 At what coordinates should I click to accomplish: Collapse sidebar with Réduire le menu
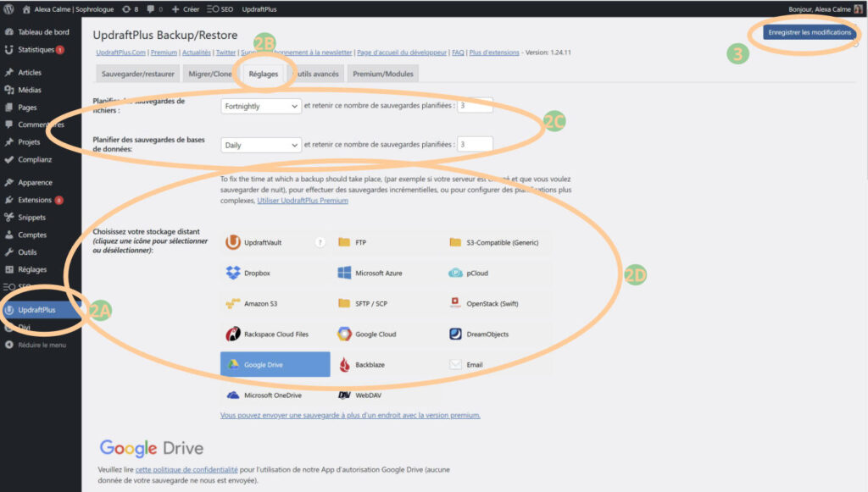click(x=36, y=345)
